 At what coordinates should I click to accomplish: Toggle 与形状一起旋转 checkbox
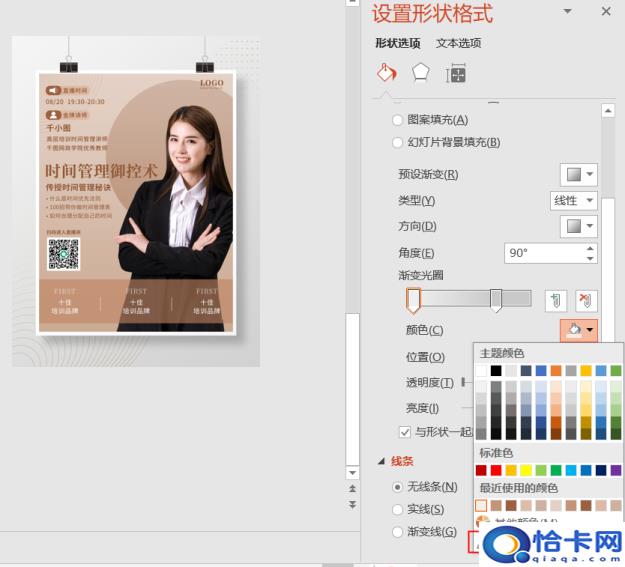click(405, 432)
